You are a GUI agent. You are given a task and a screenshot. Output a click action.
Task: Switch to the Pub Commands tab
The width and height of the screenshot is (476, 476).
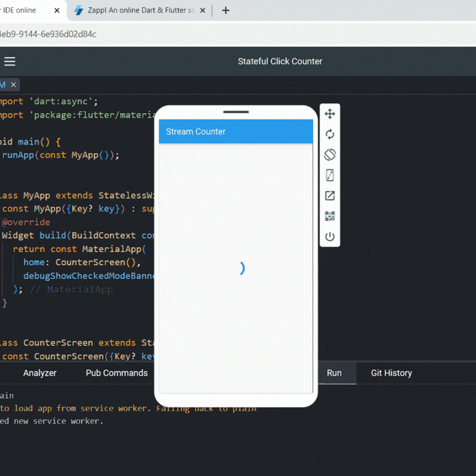(117, 373)
